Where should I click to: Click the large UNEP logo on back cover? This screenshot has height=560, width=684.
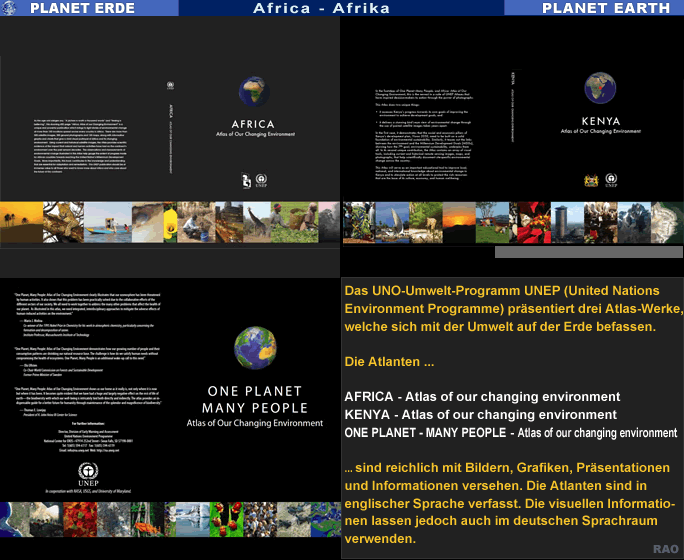click(x=88, y=475)
